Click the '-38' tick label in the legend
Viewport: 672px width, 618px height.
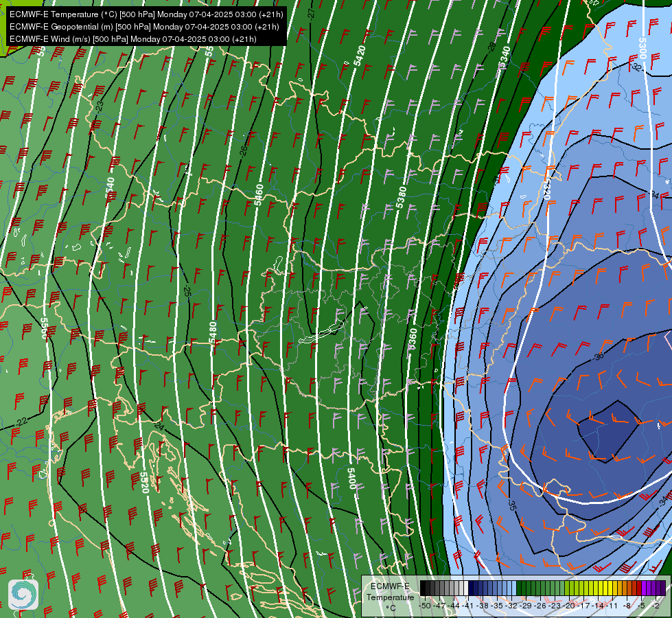(483, 606)
